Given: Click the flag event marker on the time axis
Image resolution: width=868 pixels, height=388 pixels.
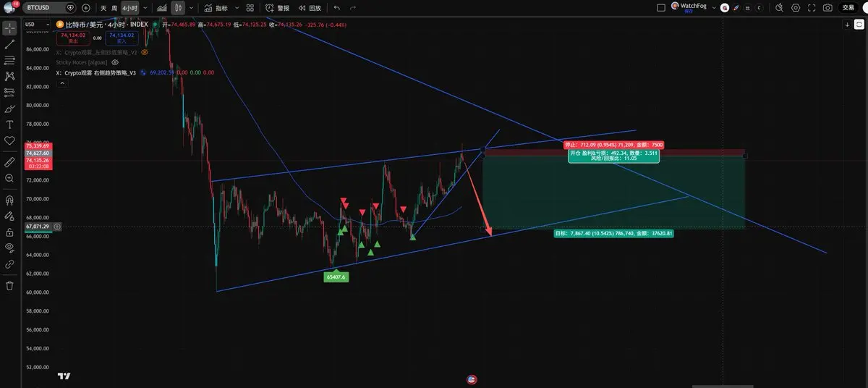Looking at the screenshot, I should click(472, 379).
